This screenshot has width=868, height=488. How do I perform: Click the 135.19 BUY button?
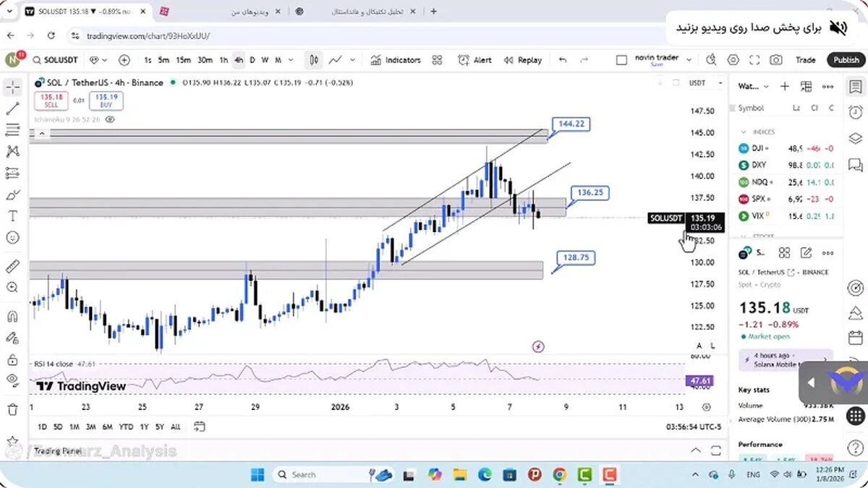tap(106, 100)
